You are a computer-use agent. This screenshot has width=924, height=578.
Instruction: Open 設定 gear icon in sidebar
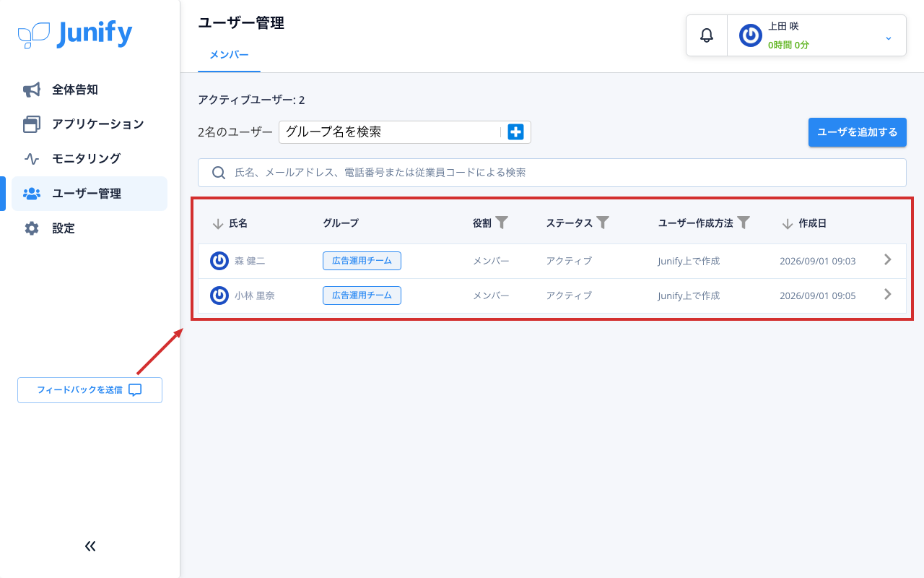pyautogui.click(x=31, y=228)
